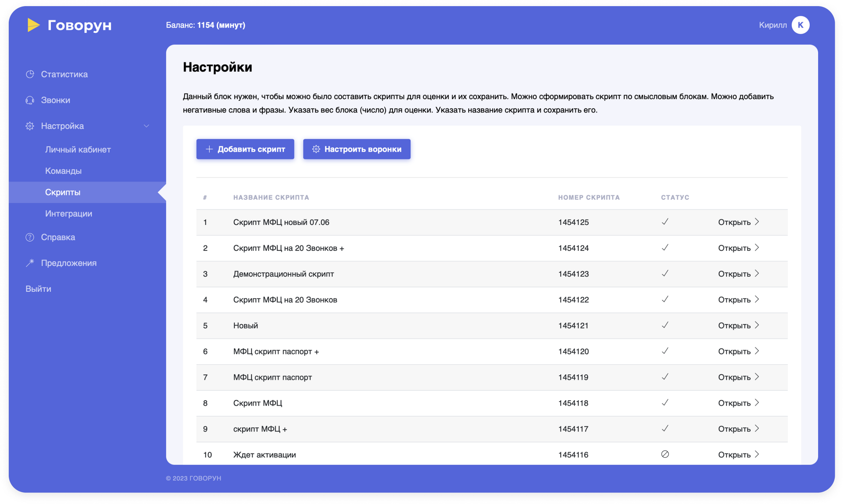This screenshot has height=504, width=844.
Task: Open script МФЦ скрипт паспорт + via Открыть
Action: [x=734, y=352]
